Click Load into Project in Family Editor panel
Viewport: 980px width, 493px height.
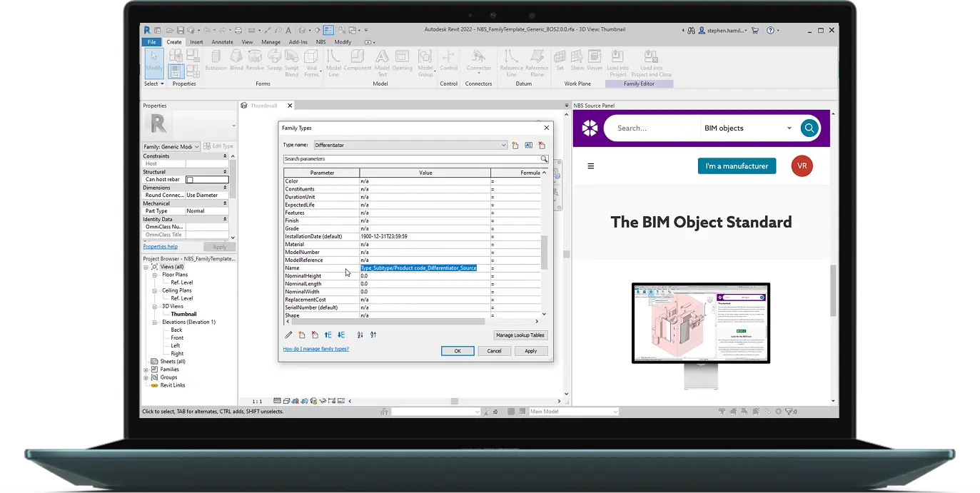[618, 63]
